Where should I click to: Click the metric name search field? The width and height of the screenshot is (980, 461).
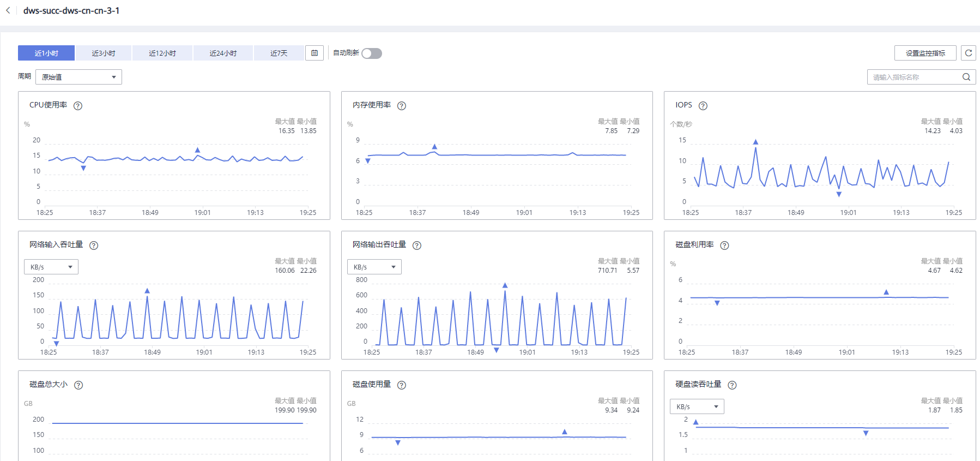pos(914,77)
